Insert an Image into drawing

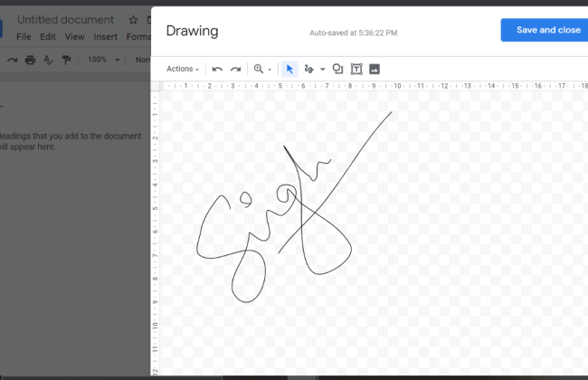tap(375, 69)
